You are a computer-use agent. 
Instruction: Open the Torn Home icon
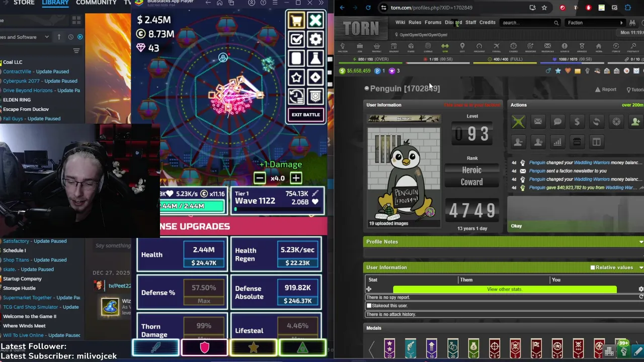599,47
